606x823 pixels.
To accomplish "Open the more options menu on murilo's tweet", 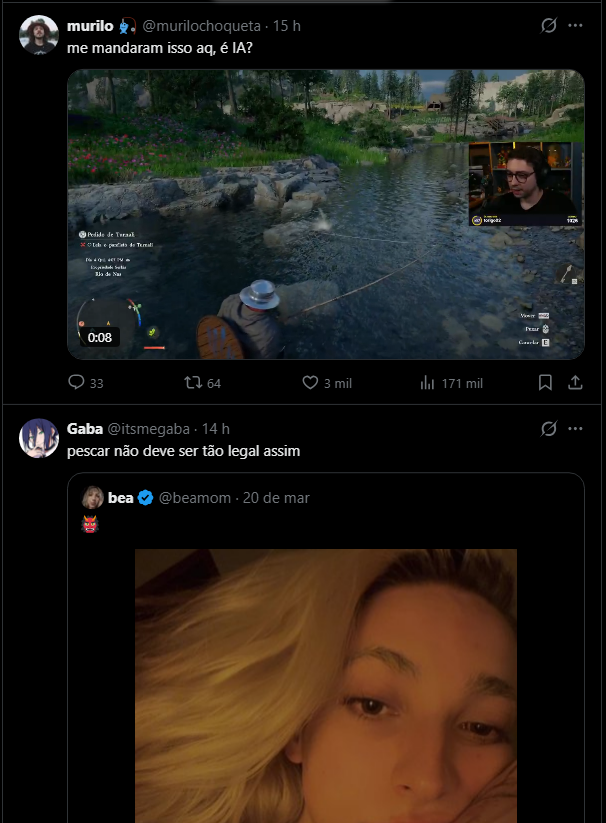I will [576, 25].
